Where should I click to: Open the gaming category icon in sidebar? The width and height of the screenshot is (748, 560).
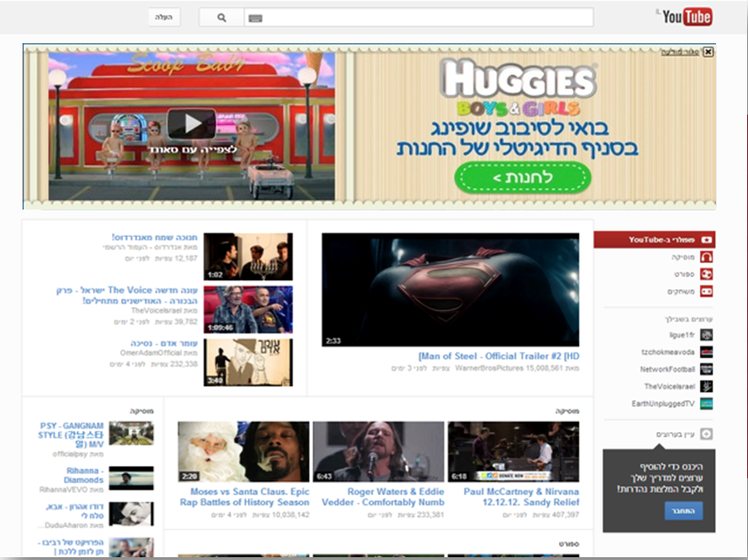pos(707,291)
